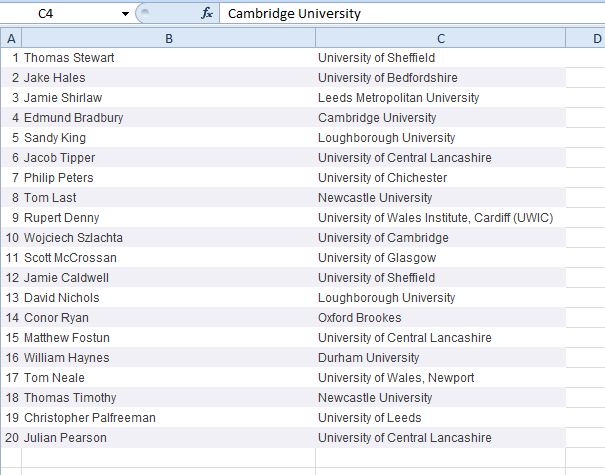This screenshot has width=605, height=475.
Task: Select the Philip Peters cell
Action: click(169, 178)
